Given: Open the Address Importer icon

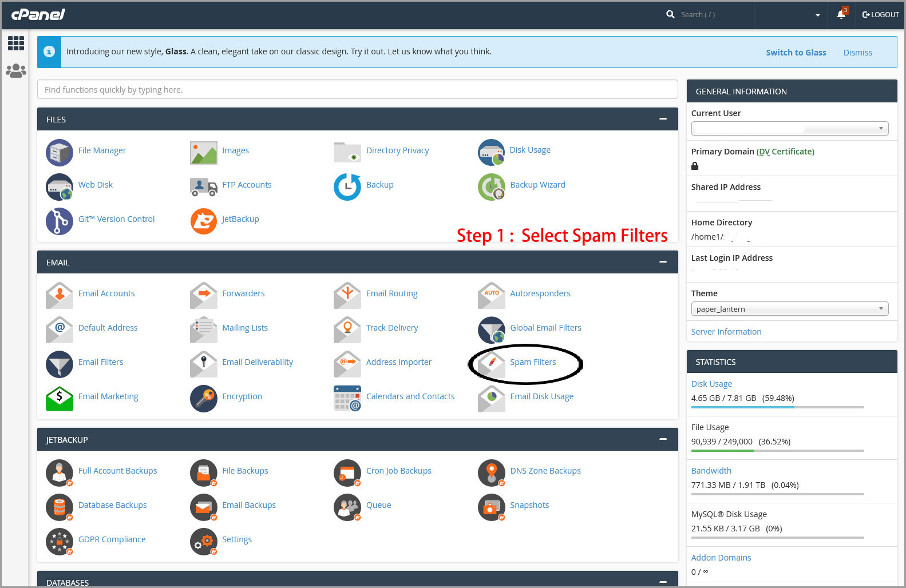Looking at the screenshot, I should (x=347, y=364).
